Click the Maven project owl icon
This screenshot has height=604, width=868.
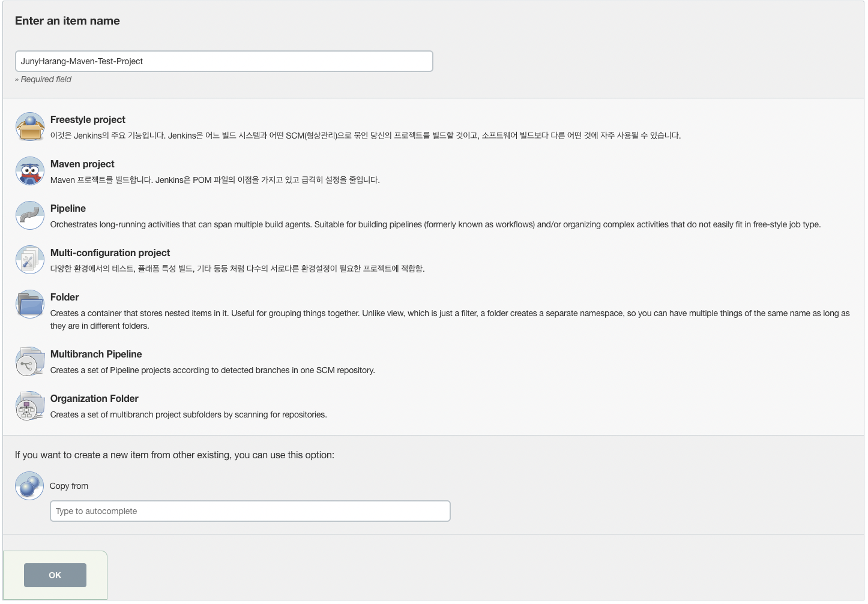pyautogui.click(x=30, y=171)
